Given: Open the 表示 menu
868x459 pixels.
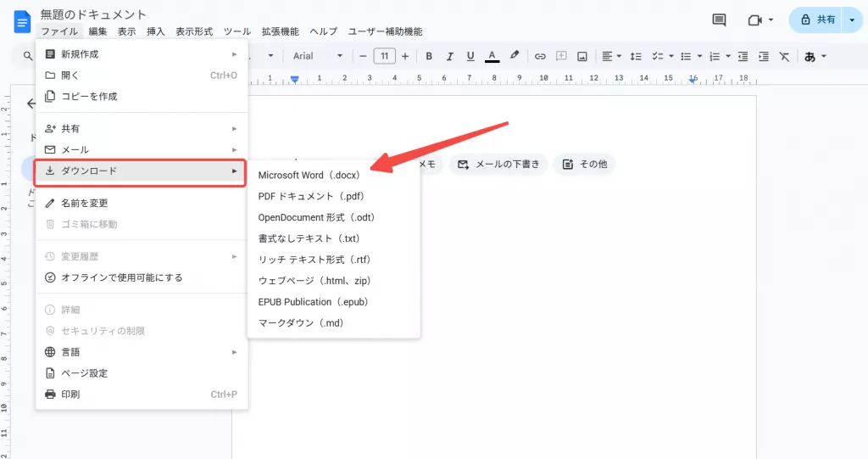Looking at the screenshot, I should click(x=127, y=31).
